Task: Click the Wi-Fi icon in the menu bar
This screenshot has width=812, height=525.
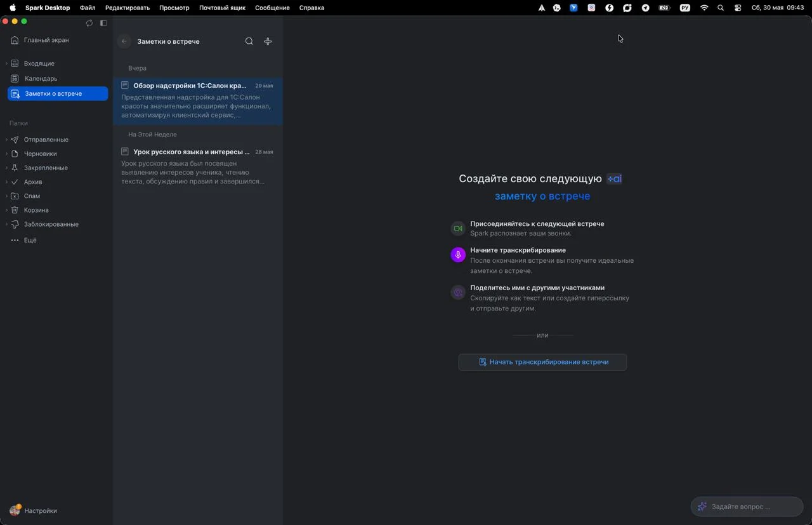Action: click(704, 8)
